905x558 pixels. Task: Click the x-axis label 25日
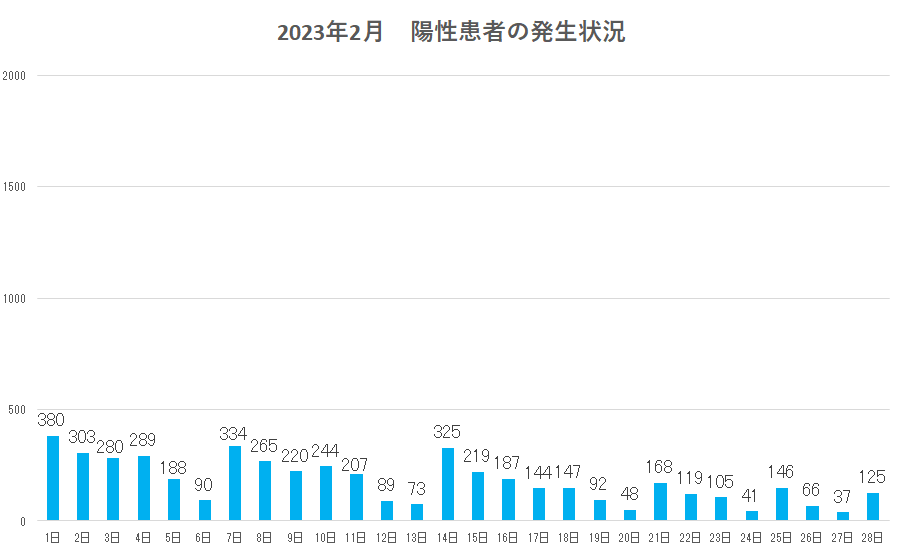tap(781, 538)
